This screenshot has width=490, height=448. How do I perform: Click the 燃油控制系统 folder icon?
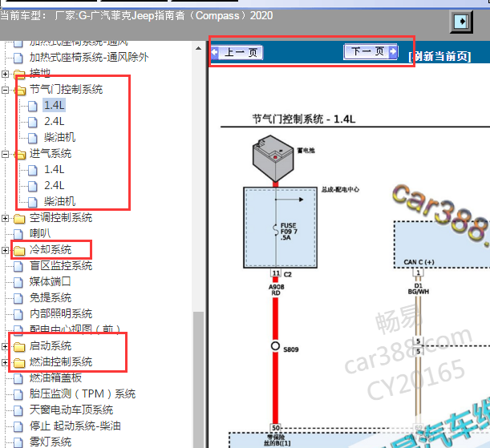click(19, 362)
